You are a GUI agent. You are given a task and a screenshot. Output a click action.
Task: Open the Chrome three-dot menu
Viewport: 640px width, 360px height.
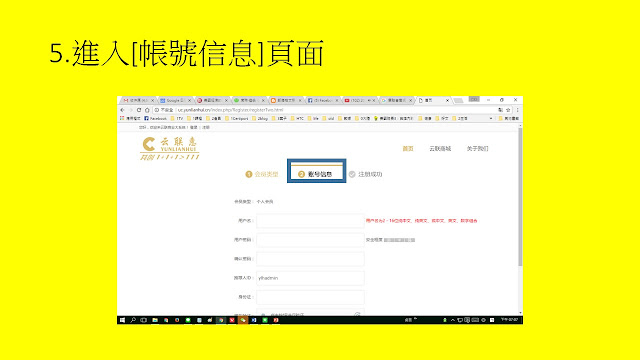(518, 110)
